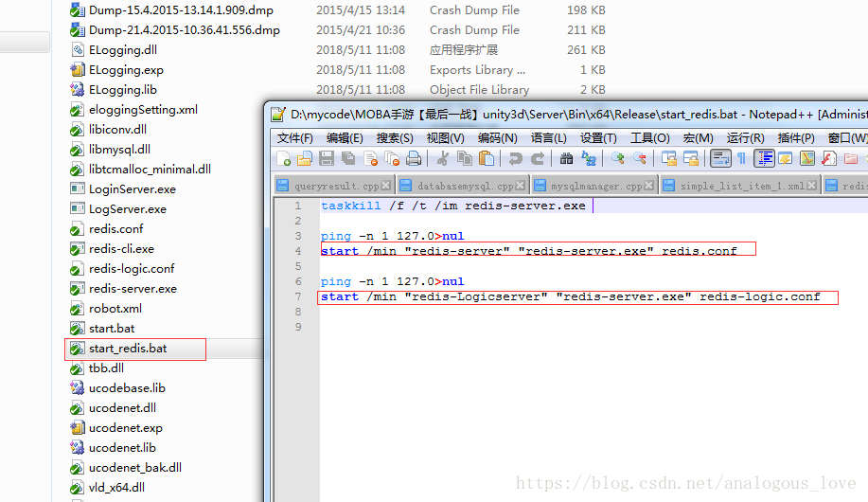Select start_redis.bat in Explorer file list
Screen dimensions: 868x502
tap(128, 349)
